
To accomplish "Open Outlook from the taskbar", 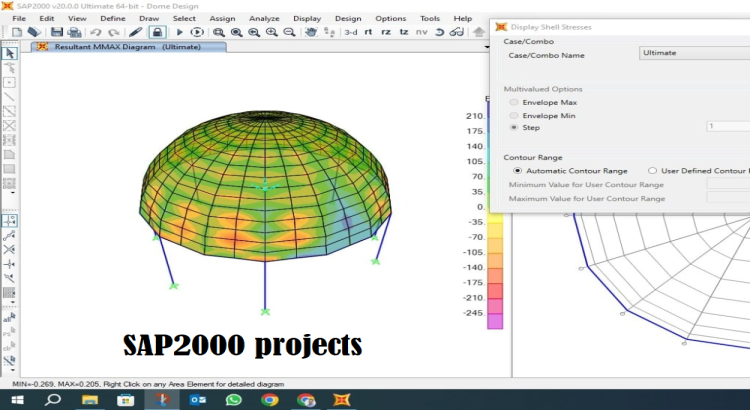I will pos(198,399).
